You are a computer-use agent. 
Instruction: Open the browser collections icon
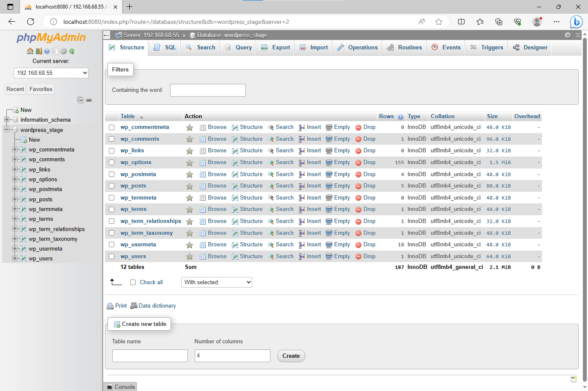click(499, 22)
